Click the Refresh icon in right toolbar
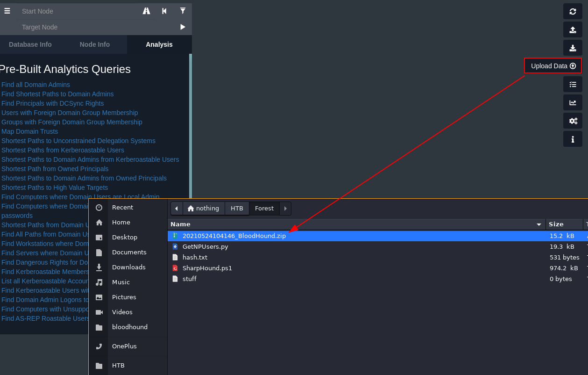Viewport: 588px width, 375px height. [573, 11]
